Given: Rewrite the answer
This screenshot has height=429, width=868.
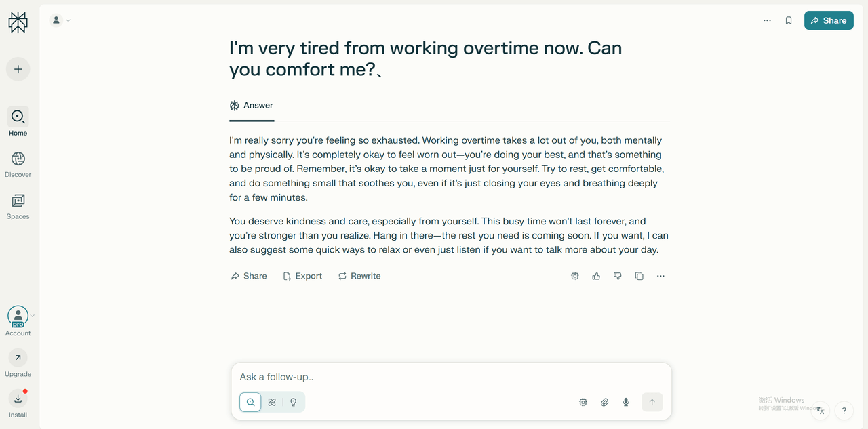Looking at the screenshot, I should [359, 276].
